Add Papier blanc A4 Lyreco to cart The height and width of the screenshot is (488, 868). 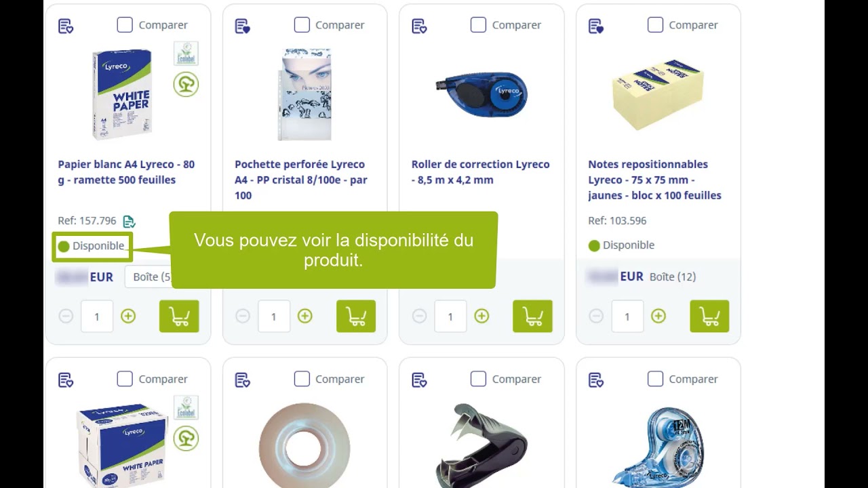tap(179, 316)
